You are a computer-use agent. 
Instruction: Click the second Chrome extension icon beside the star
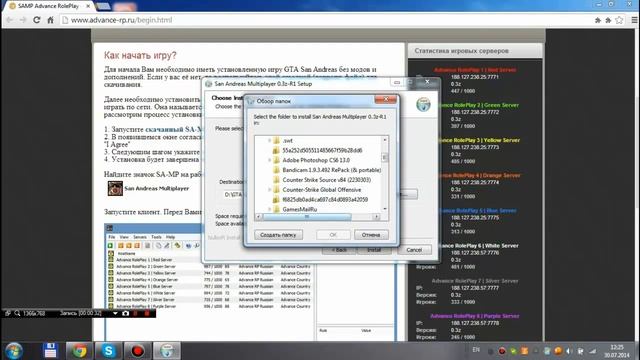pos(608,20)
